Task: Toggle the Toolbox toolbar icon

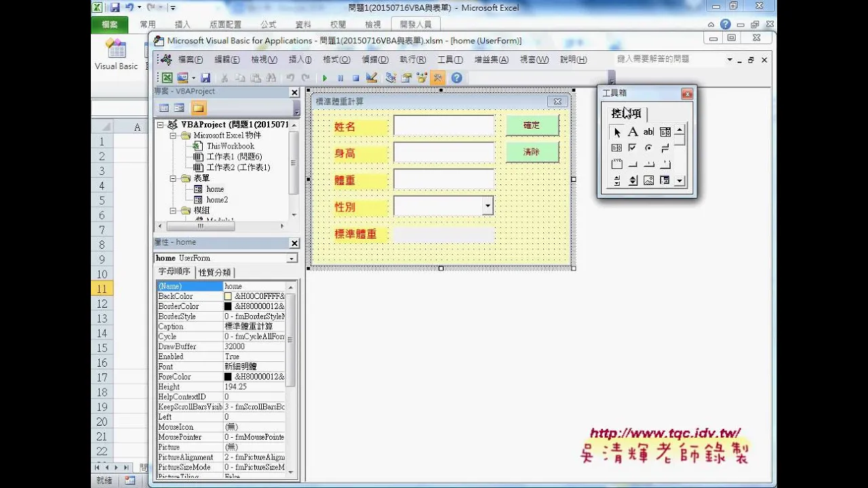Action: [438, 78]
